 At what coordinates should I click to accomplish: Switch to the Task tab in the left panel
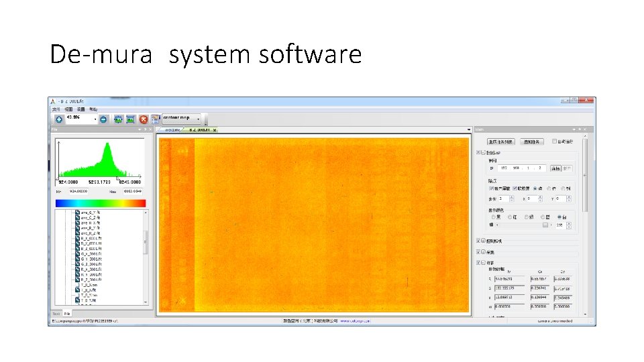point(56,314)
